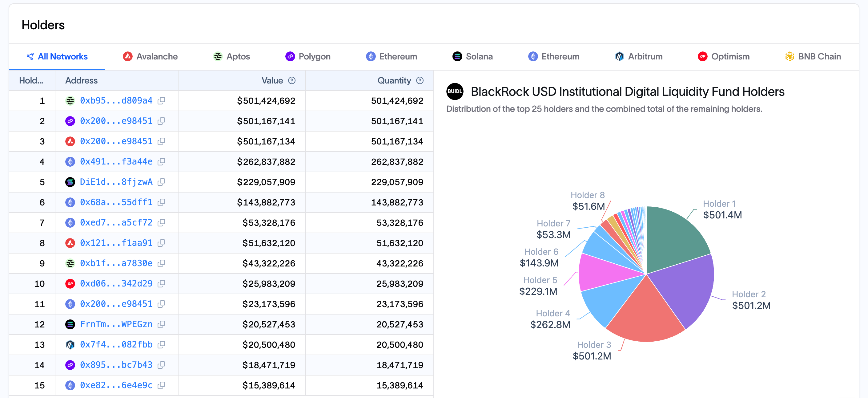Copy the DiE1d...8fjzwA Solana address
The width and height of the screenshot is (868, 398).
[x=161, y=182]
